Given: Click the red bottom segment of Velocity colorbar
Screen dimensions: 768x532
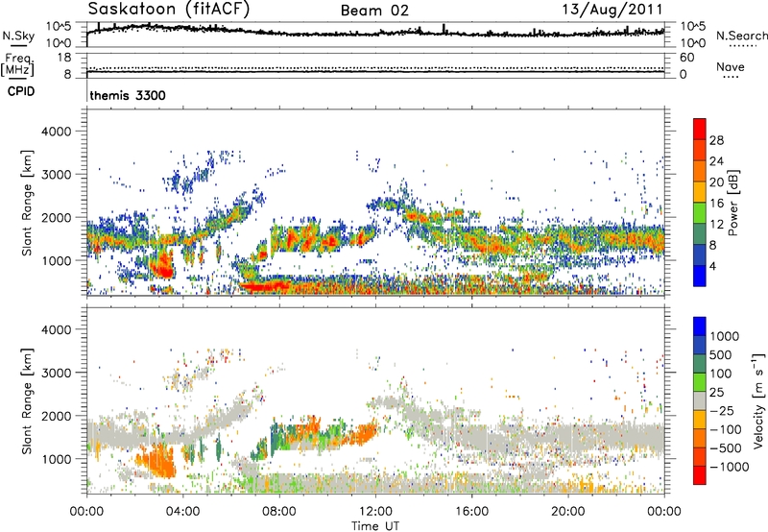Looking at the screenshot, I should [700, 475].
